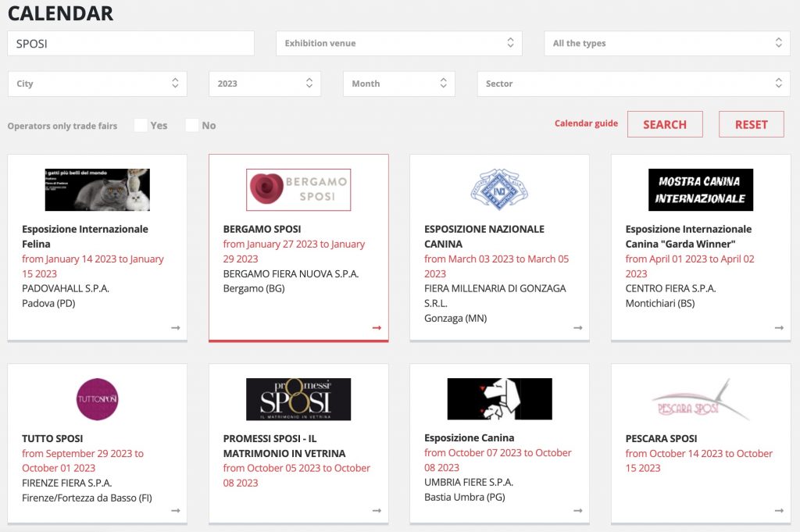Click the location text 'Bergamo (BG)'
The width and height of the screenshot is (800, 532).
coord(254,289)
